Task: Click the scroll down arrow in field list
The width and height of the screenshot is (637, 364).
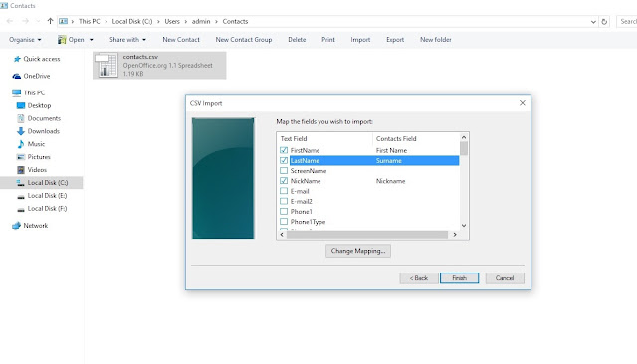Action: 464,226
